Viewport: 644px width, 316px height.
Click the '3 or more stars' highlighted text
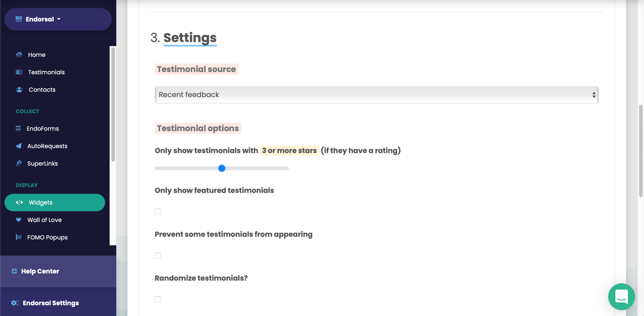289,150
